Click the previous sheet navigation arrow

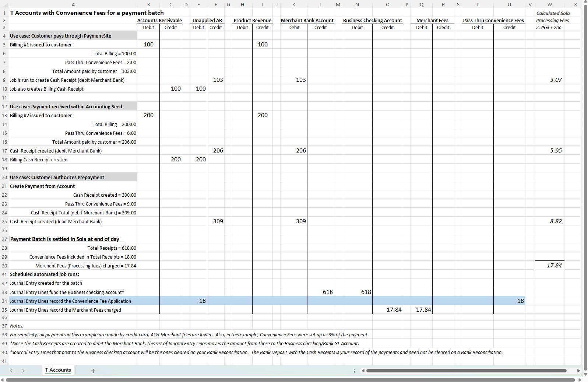click(x=11, y=371)
